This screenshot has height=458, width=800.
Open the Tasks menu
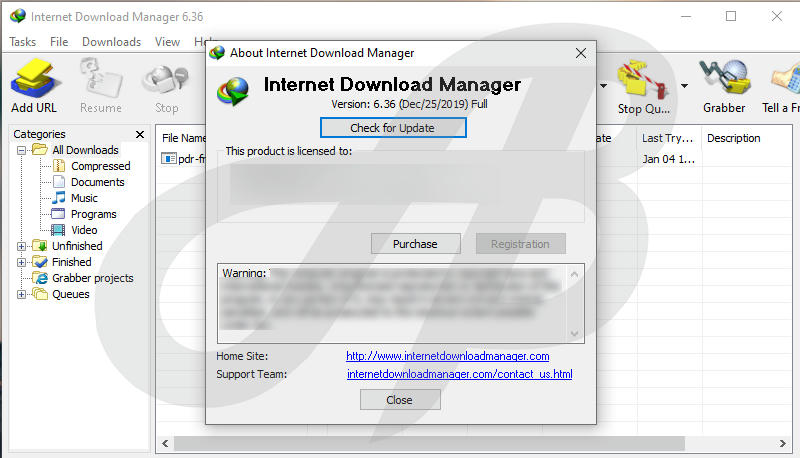[22, 42]
